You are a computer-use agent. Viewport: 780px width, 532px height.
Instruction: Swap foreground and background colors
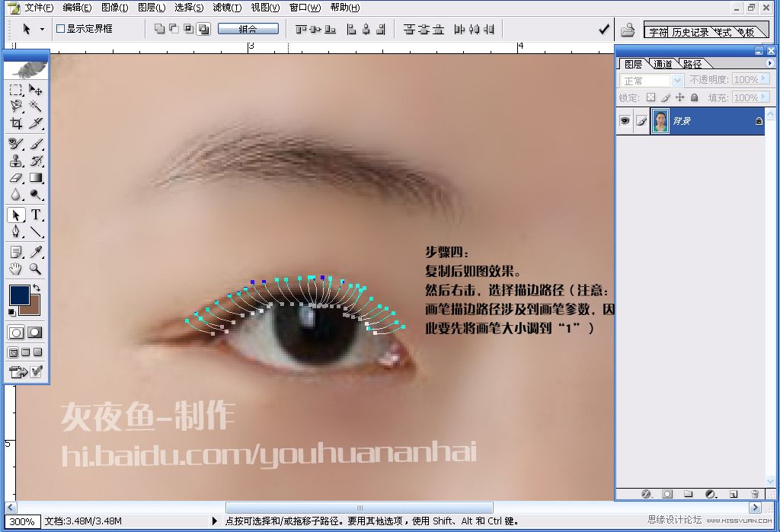[37, 288]
